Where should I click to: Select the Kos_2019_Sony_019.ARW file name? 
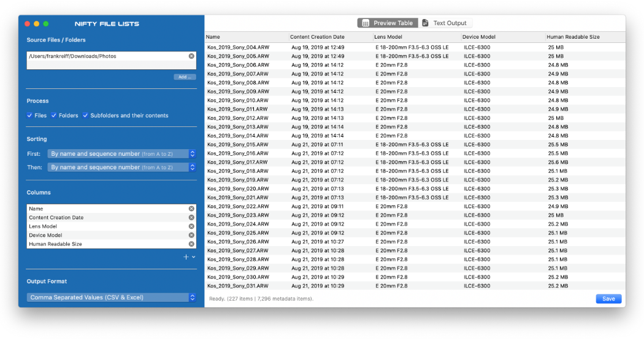[x=238, y=180]
